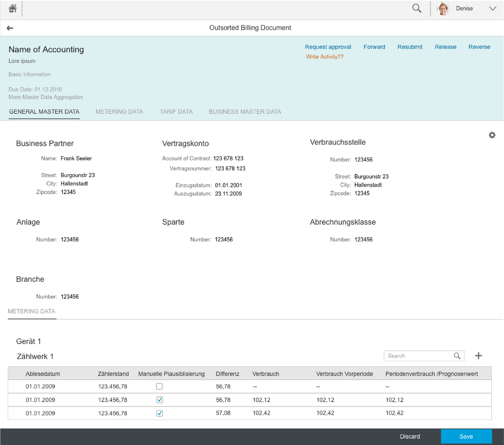
Task: Open settings via the gear icon
Action: pyautogui.click(x=492, y=135)
